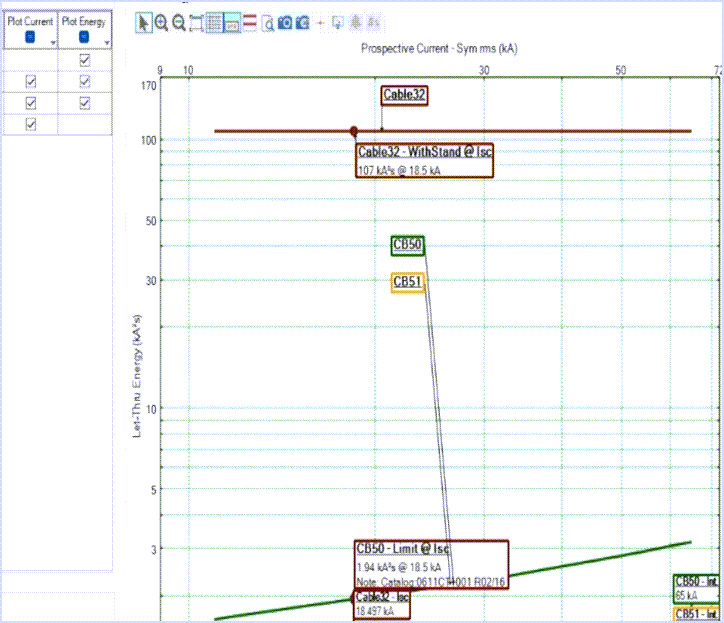This screenshot has width=724, height=623.
Task: Open print preview with page magnifier icon
Action: tap(268, 22)
